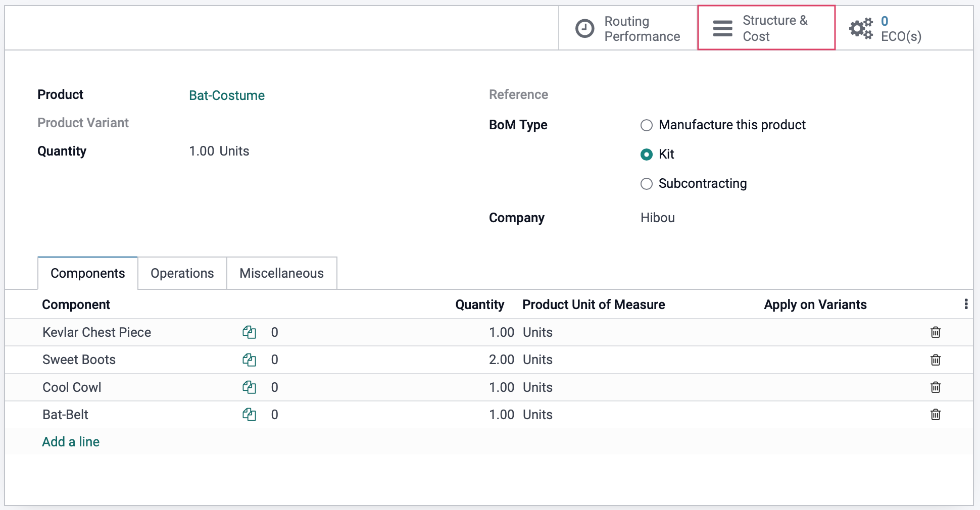
Task: Open the Routing Performance label
Action: tap(642, 29)
